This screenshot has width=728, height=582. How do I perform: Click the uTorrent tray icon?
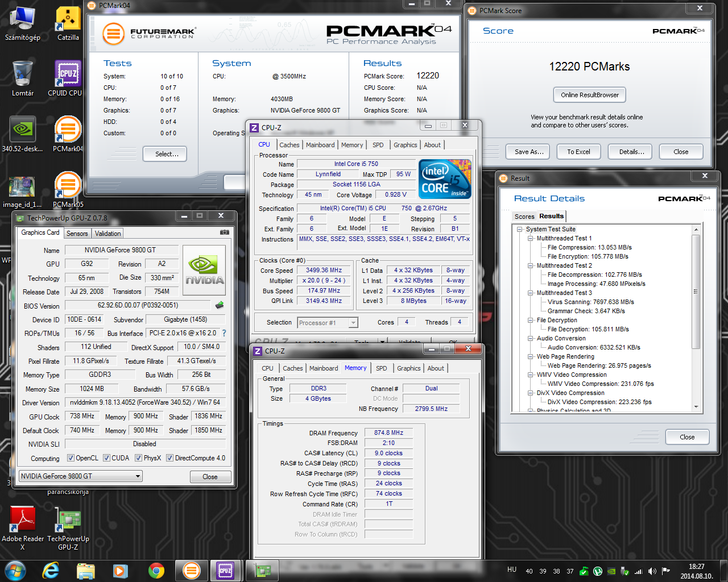tap(598, 571)
